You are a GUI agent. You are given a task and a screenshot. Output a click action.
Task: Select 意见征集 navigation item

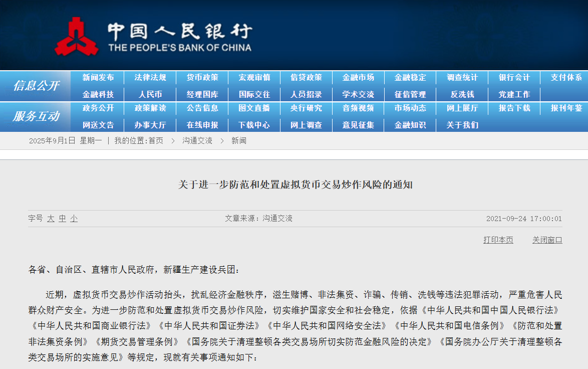pyautogui.click(x=358, y=125)
